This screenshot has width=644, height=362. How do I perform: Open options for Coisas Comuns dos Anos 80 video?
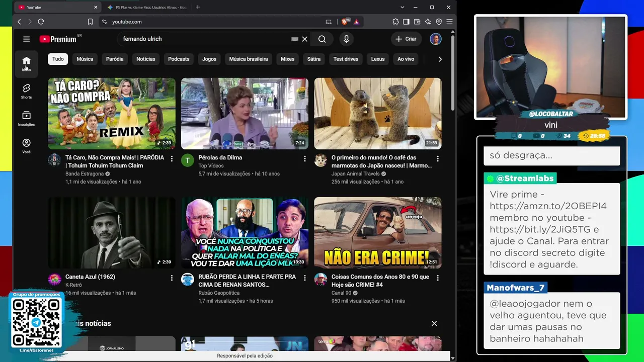[437, 278]
